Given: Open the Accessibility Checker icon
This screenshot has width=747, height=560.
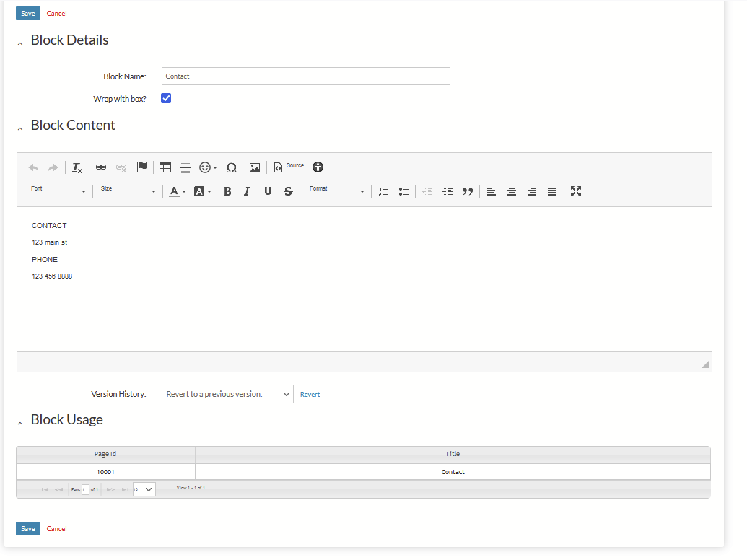Looking at the screenshot, I should pos(318,167).
